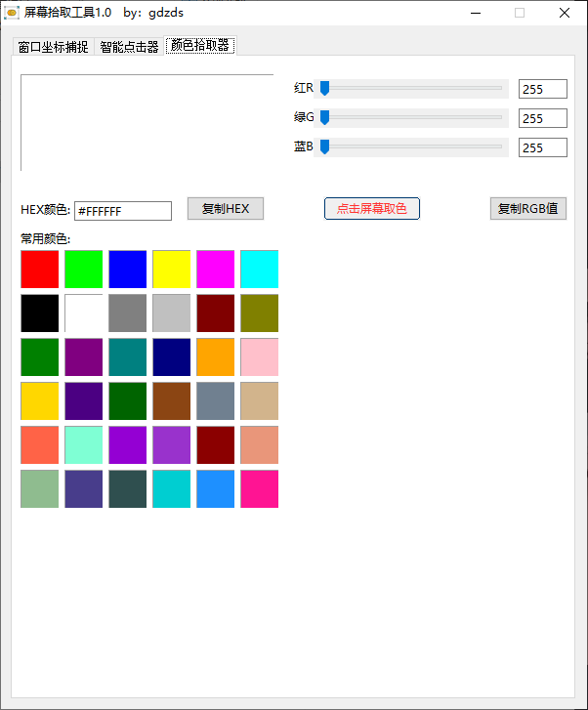Pick the bright lime green swatch

click(84, 269)
